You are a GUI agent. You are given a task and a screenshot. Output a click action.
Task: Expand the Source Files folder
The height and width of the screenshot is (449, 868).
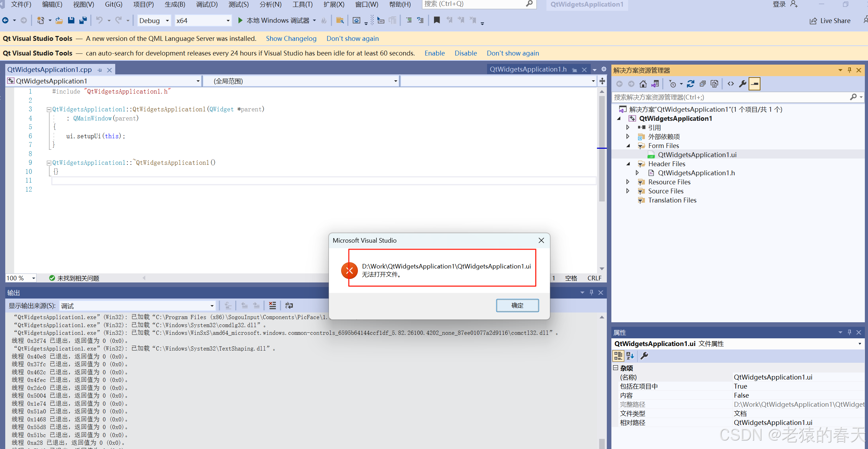(x=628, y=191)
